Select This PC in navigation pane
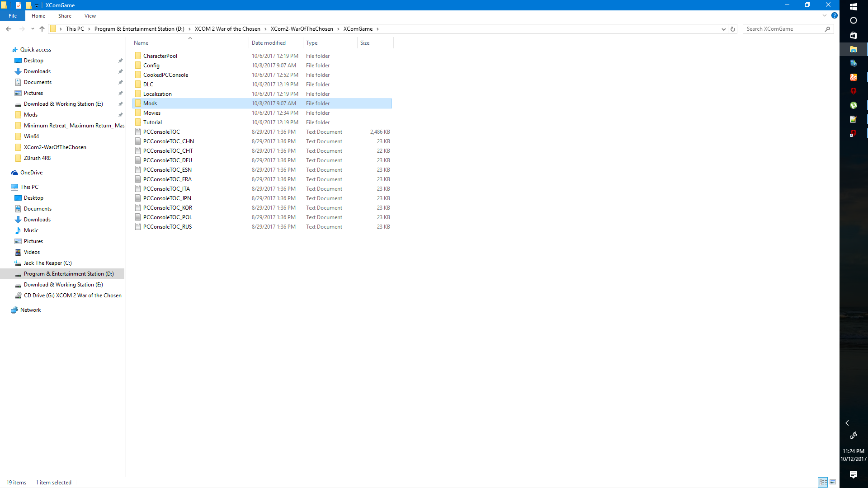 coord(29,187)
